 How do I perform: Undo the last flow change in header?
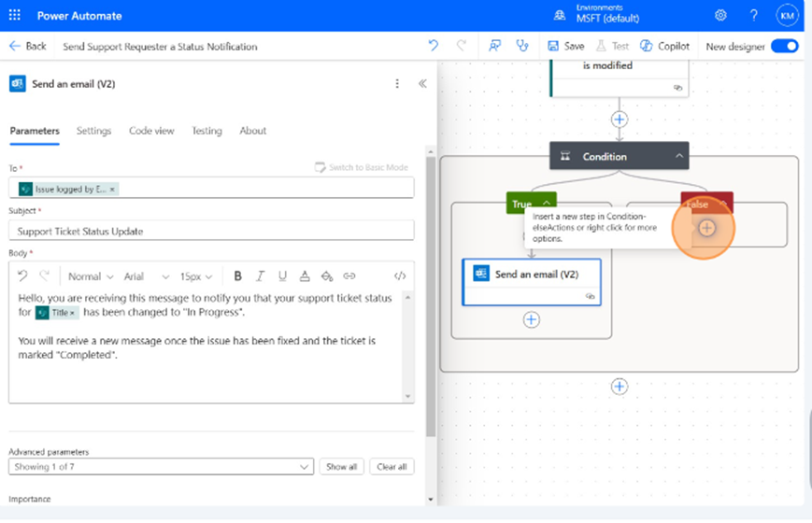(434, 46)
